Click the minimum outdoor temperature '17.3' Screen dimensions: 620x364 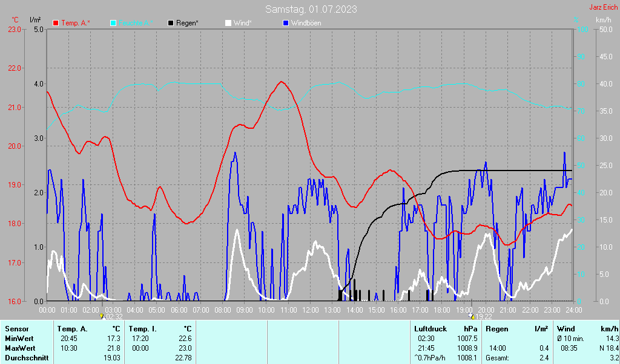click(x=113, y=339)
